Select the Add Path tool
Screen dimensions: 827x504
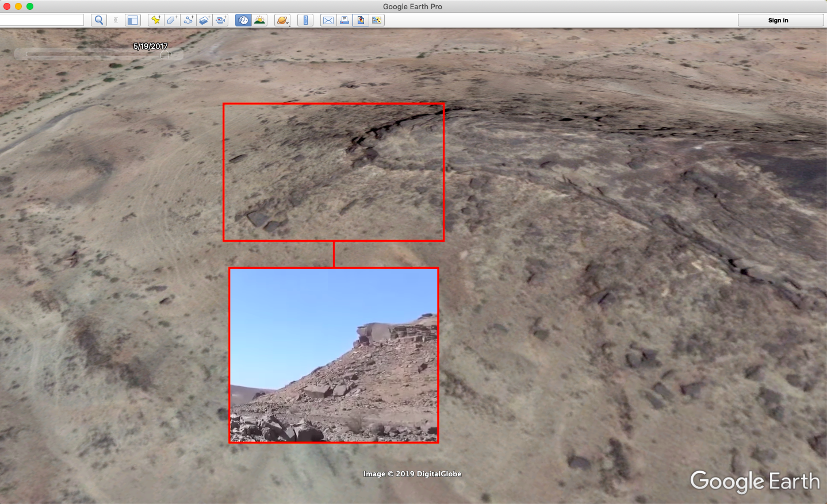point(188,20)
